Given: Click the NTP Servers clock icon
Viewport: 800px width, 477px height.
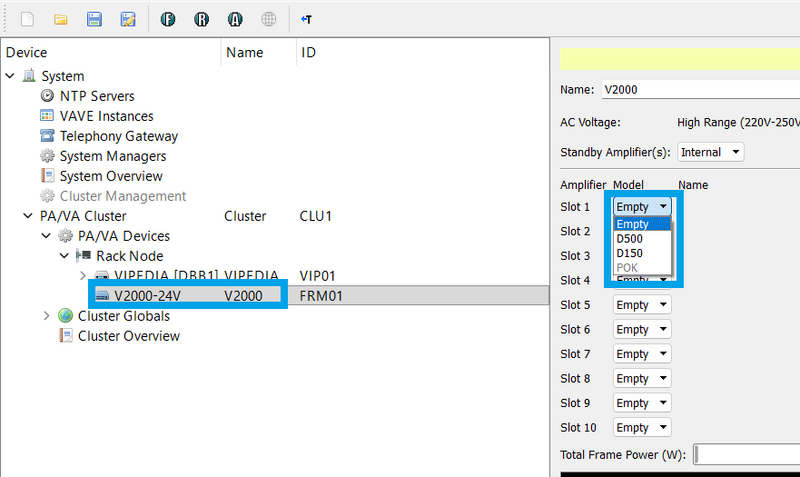Looking at the screenshot, I should coord(47,95).
